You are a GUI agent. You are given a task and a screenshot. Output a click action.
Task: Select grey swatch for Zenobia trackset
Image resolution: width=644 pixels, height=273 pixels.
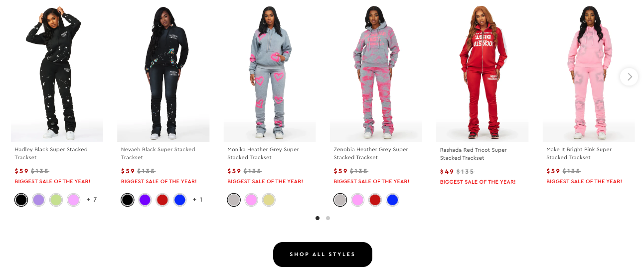[340, 200]
